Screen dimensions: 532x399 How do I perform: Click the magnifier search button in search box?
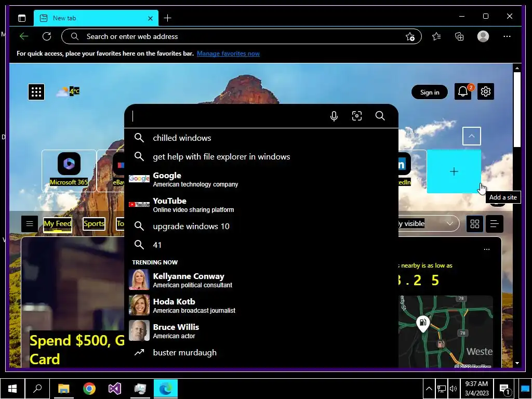(x=380, y=116)
